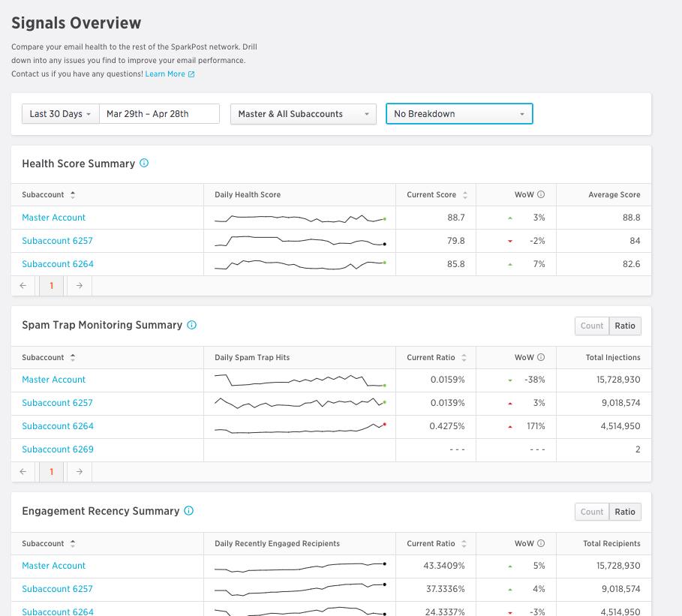The width and height of the screenshot is (682, 616).
Task: Open the Master & All Subaccounts dropdown
Action: click(303, 114)
